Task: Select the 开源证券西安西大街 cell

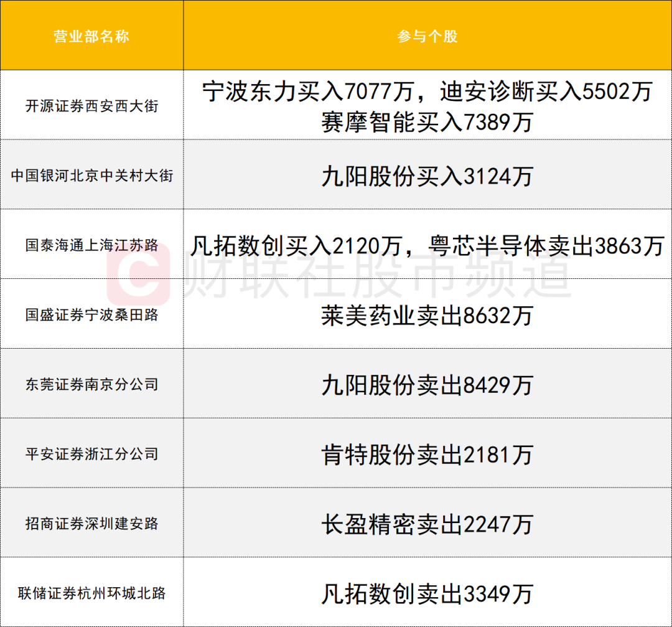Action: point(91,105)
